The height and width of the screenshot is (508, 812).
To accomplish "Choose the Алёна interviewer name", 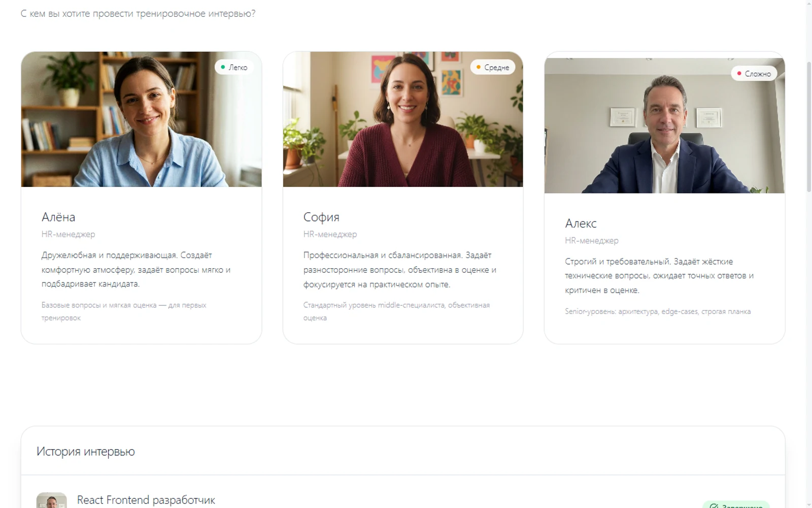I will (x=58, y=217).
